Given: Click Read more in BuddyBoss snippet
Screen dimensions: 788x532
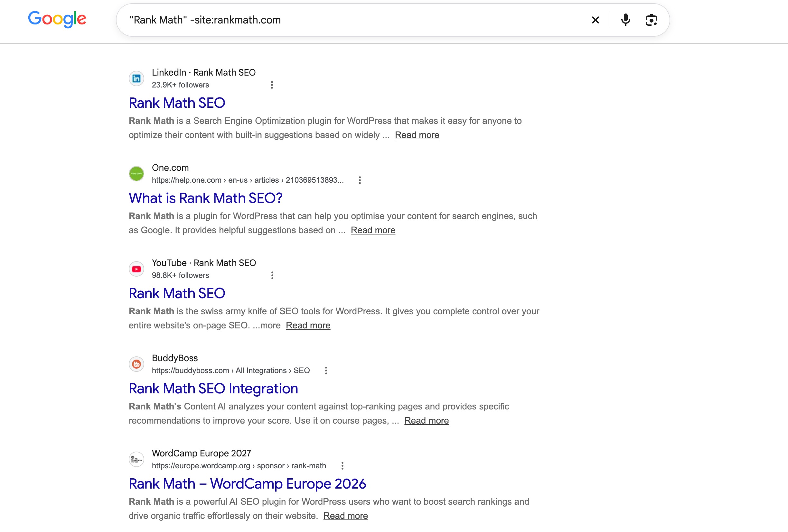Looking at the screenshot, I should (427, 421).
